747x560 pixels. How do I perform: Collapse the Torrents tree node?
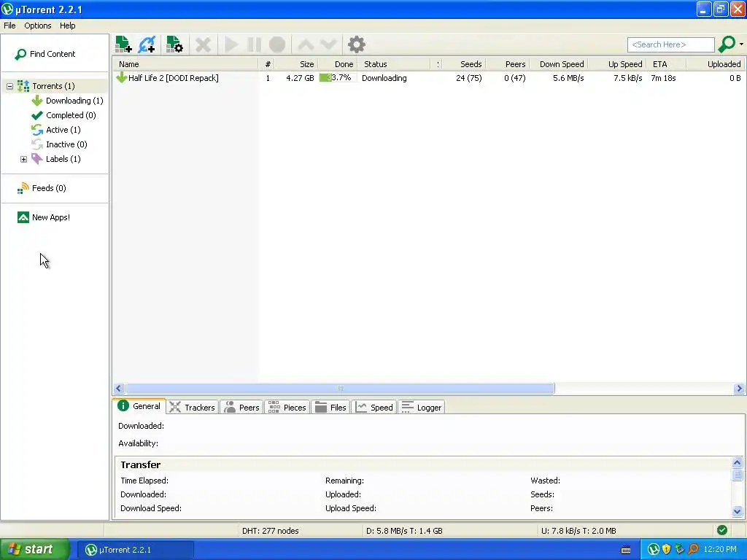coord(9,86)
